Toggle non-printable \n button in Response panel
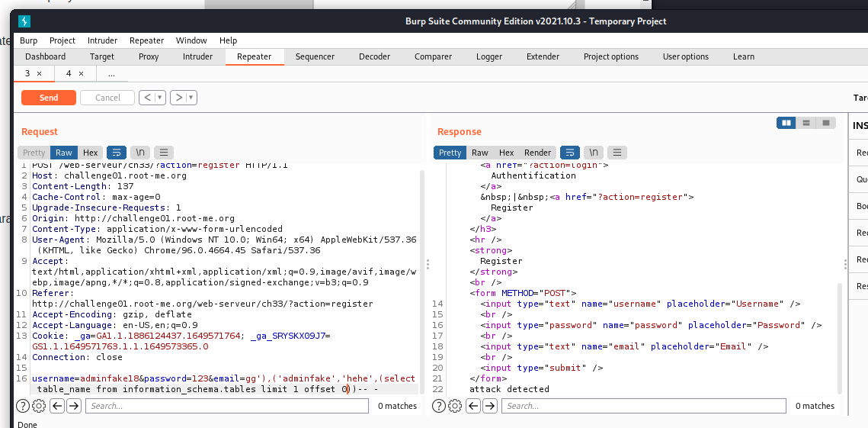This screenshot has width=868, height=428. pyautogui.click(x=594, y=153)
